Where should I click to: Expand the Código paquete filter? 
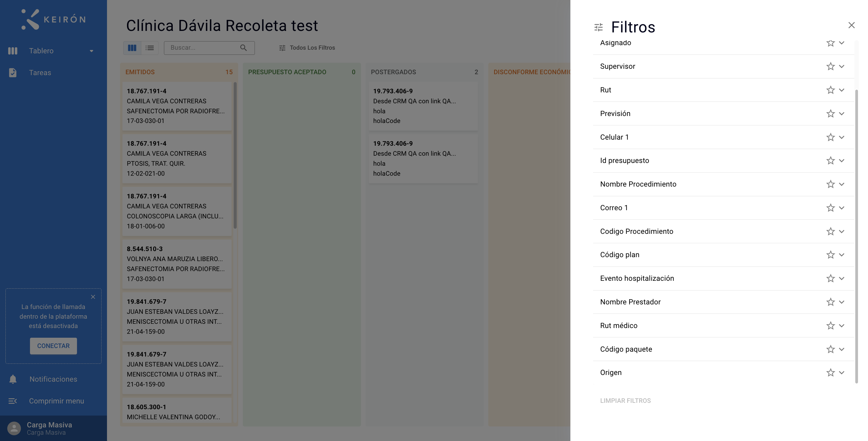[842, 349]
